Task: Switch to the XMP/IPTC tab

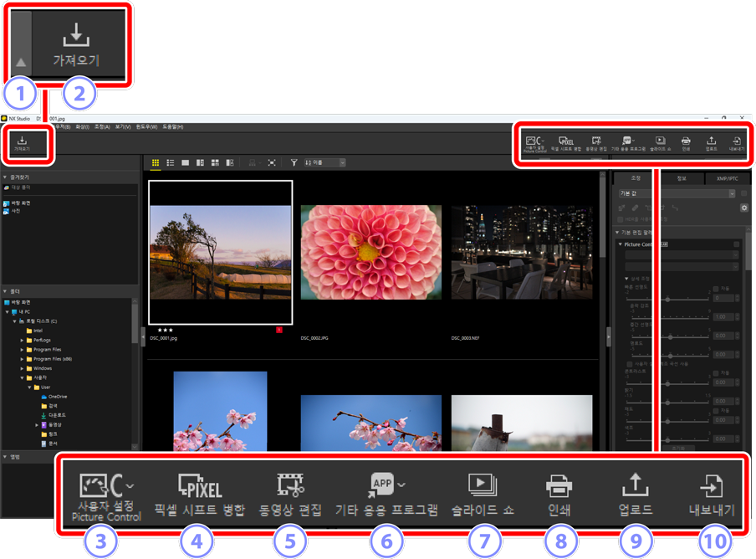Action: (727, 178)
